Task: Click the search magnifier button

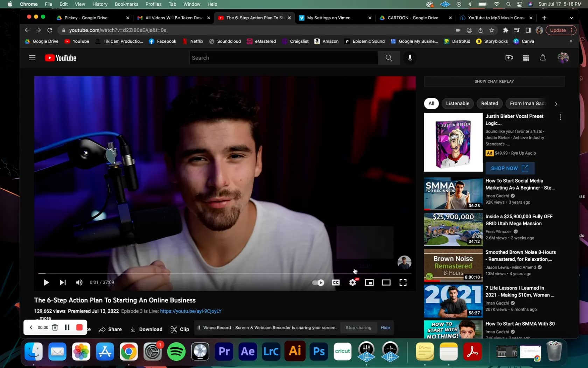Action: tap(389, 58)
